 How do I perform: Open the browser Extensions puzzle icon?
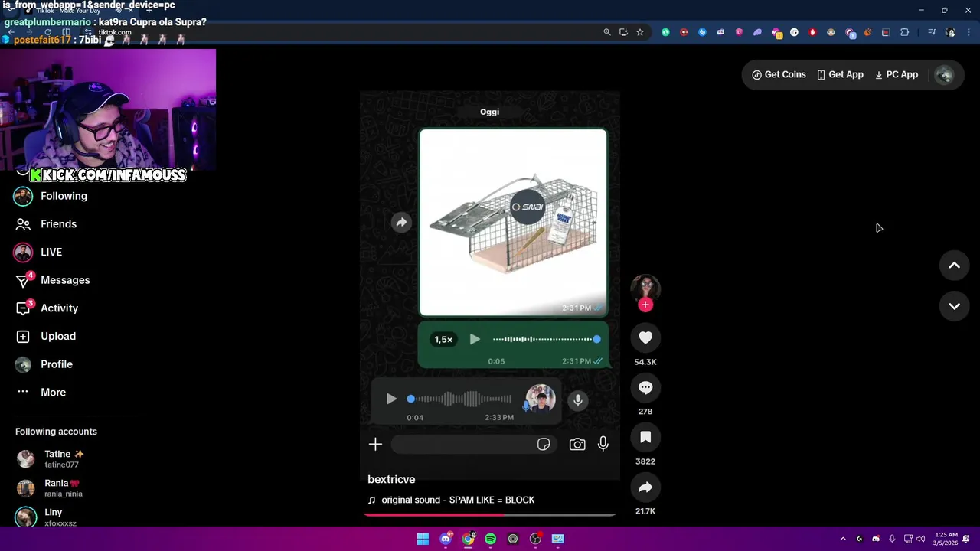point(905,32)
